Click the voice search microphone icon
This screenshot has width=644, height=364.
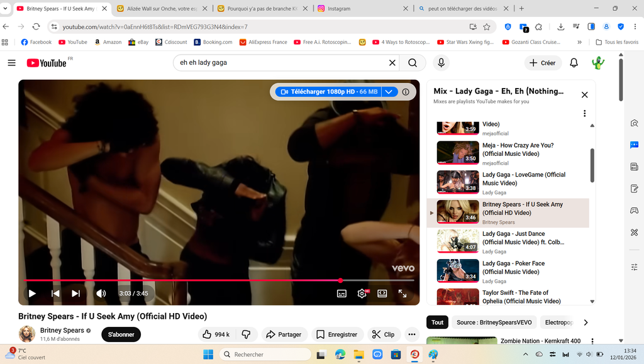pyautogui.click(x=441, y=63)
